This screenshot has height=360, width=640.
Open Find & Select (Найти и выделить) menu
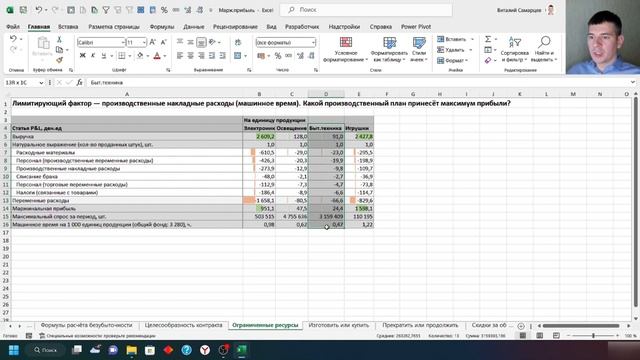544,49
